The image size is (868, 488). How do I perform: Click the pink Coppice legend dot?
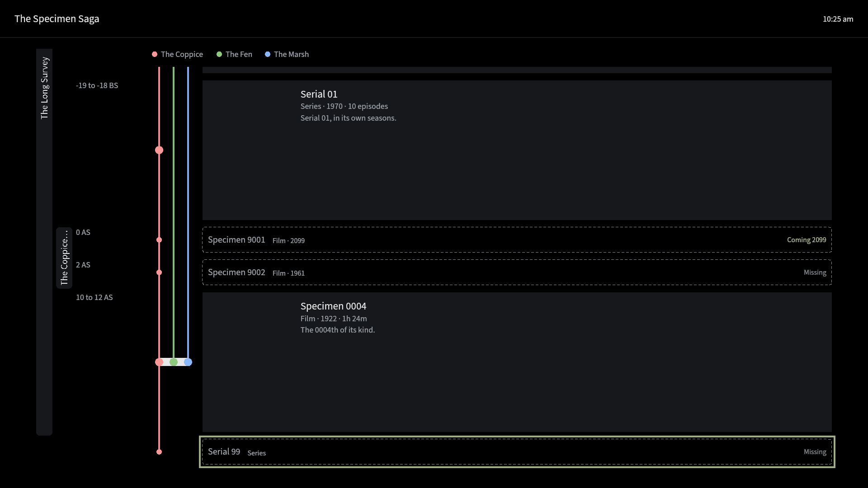click(x=155, y=54)
